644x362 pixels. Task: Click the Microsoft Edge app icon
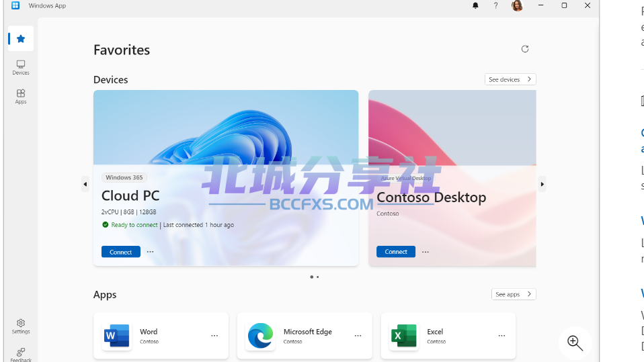[x=260, y=336]
